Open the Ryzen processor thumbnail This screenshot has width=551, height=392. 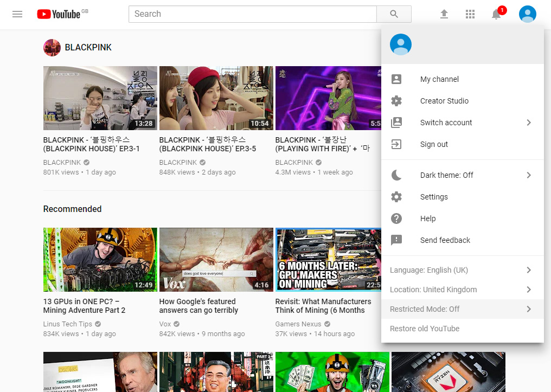pyautogui.click(x=449, y=372)
